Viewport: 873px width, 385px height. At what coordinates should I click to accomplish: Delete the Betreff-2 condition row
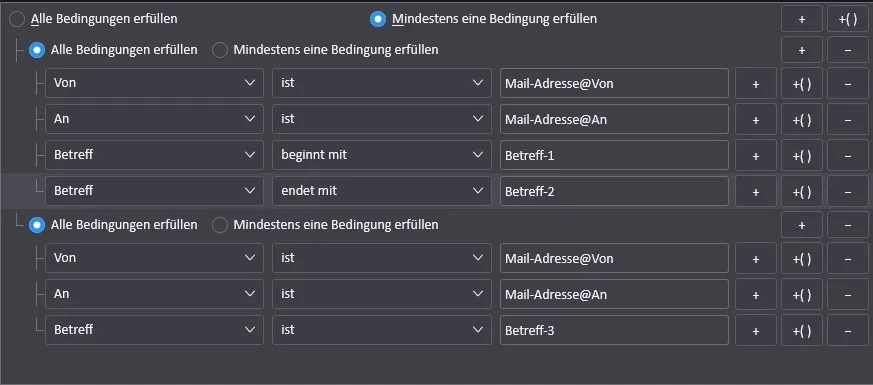(x=847, y=191)
